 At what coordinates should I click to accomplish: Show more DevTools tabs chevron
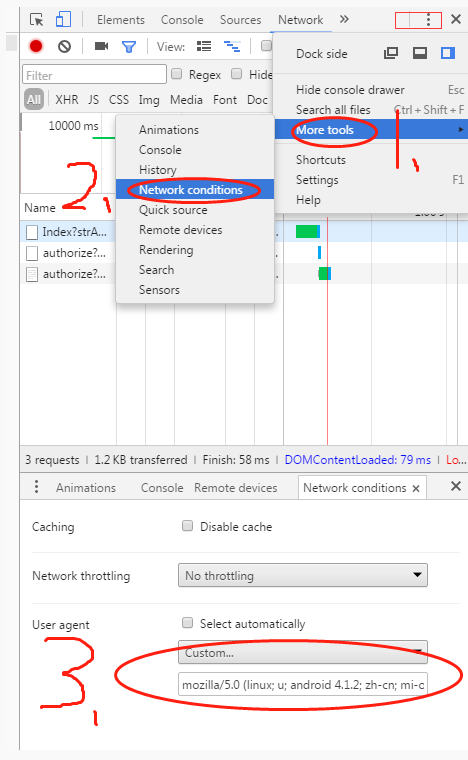[344, 19]
